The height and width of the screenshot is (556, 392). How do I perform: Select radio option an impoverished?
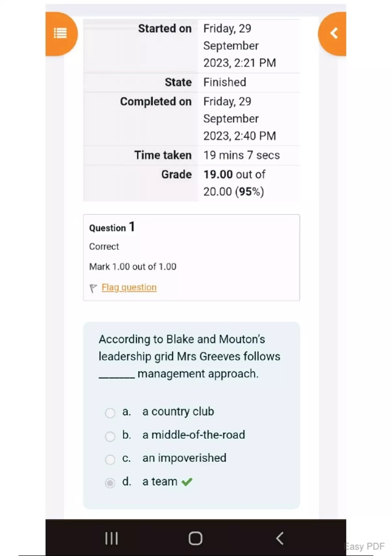[x=110, y=459]
